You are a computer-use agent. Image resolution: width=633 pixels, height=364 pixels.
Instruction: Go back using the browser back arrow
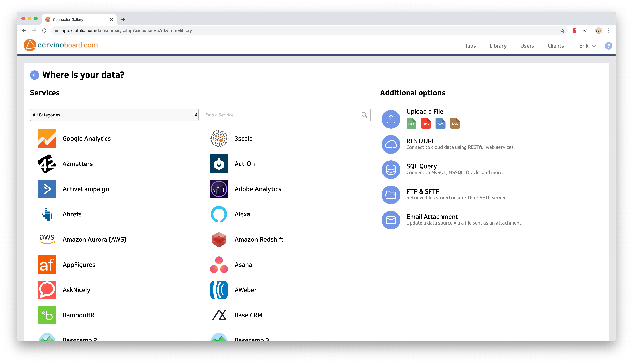(24, 31)
